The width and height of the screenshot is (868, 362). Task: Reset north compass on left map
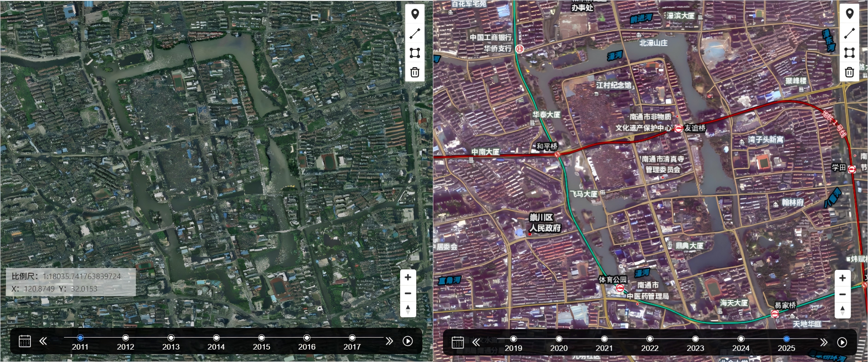pyautogui.click(x=408, y=309)
